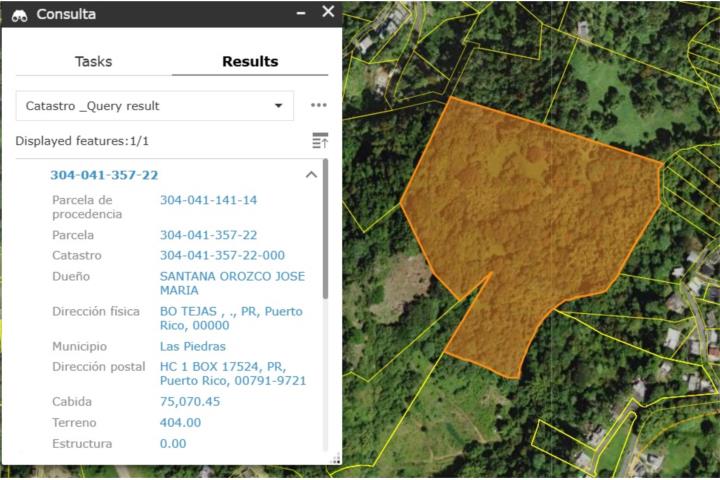Image resolution: width=720 pixels, height=480 pixels.
Task: Click owner name SANTANA OROZCO JOSE MARIA
Action: pos(232,283)
